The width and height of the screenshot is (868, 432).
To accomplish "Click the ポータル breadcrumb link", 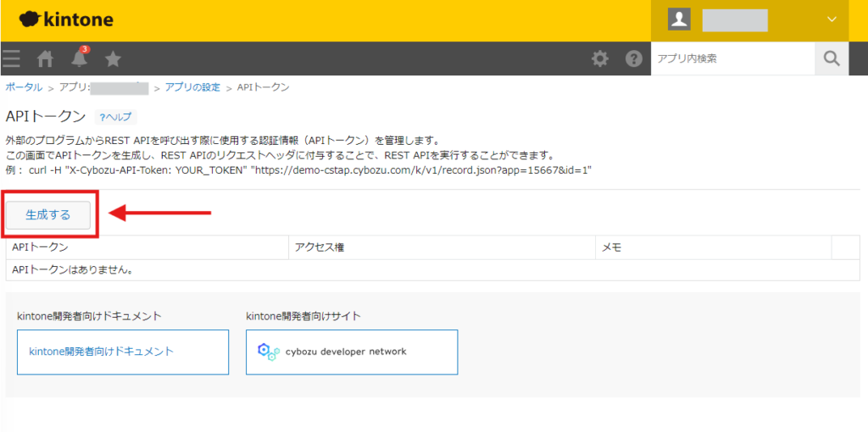I will [24, 87].
